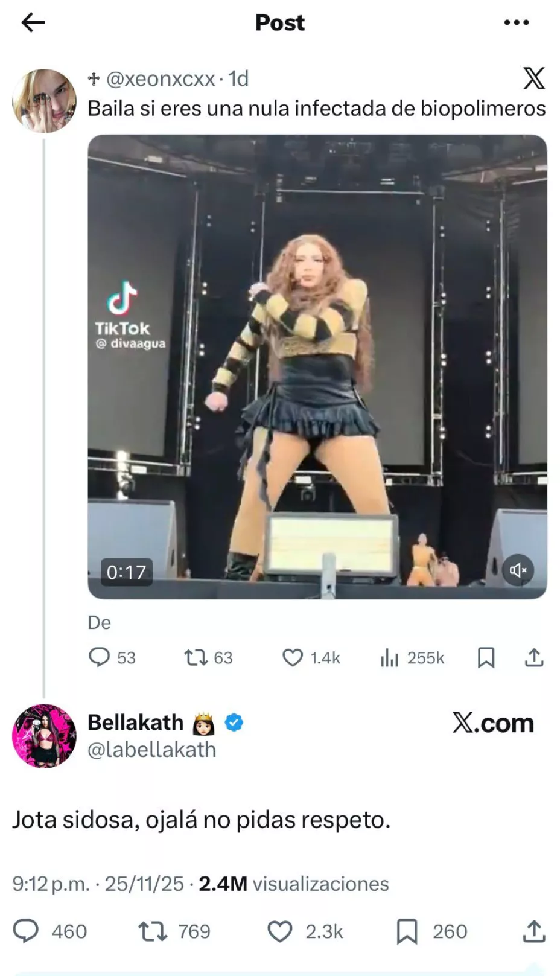
Task: Click the @labellakath username
Action: [153, 750]
